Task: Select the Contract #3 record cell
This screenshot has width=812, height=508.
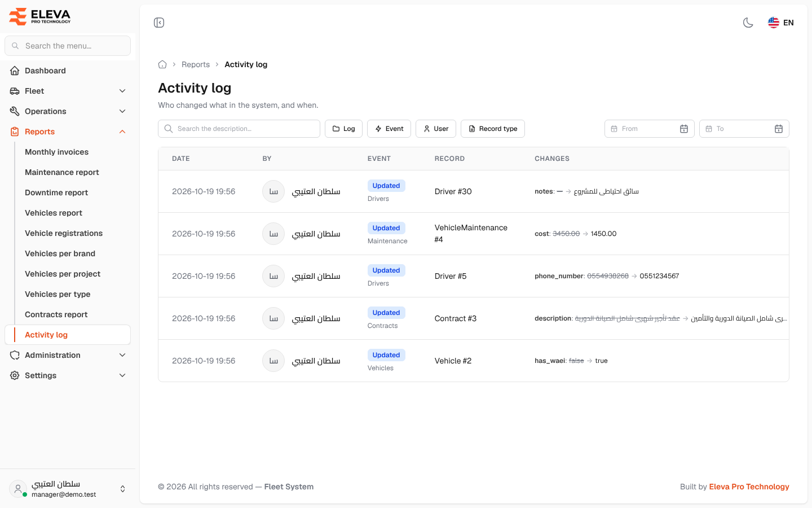Action: 456,318
